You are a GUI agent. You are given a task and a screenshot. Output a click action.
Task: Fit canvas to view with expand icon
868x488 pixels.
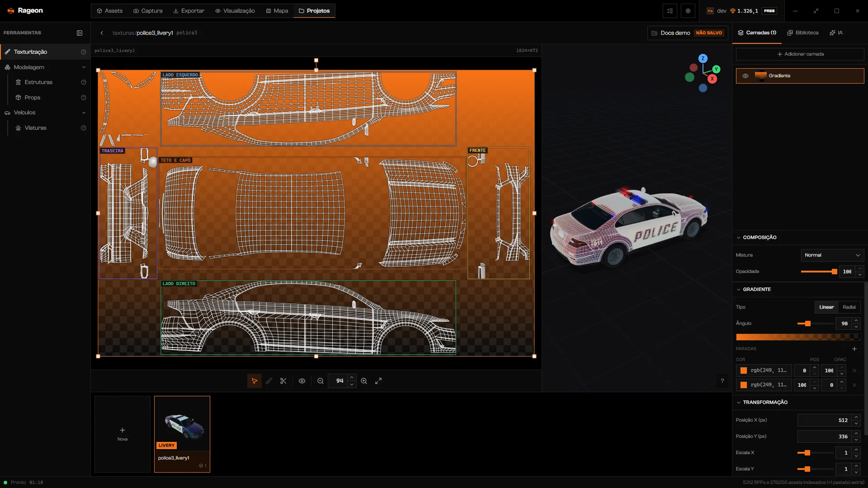point(378,381)
